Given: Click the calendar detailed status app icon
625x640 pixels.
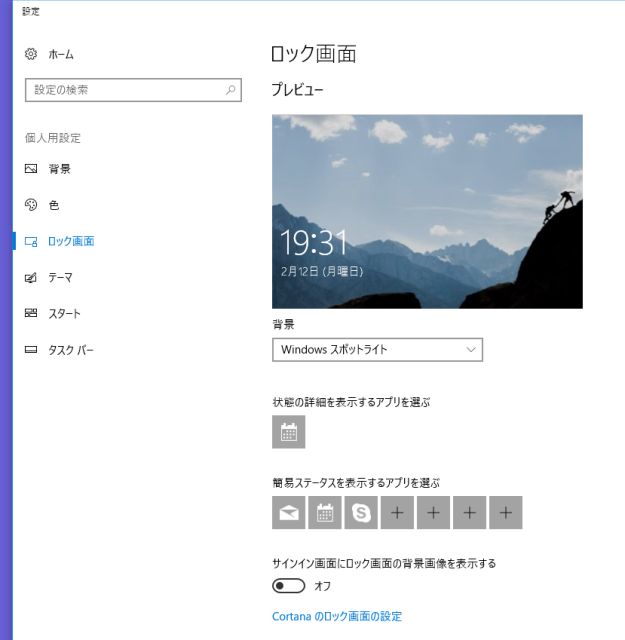Looking at the screenshot, I should pos(289,432).
